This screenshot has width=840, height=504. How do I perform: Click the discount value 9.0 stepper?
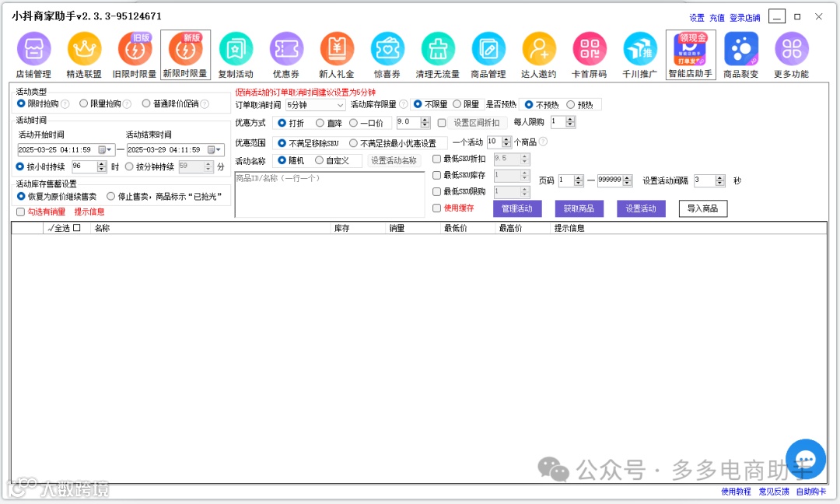(425, 123)
